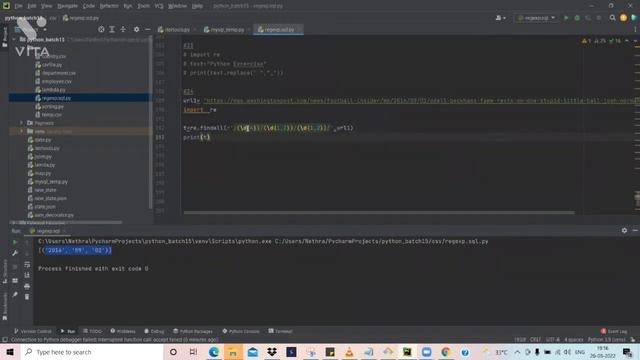Open Project panel settings gear

[x=136, y=29]
